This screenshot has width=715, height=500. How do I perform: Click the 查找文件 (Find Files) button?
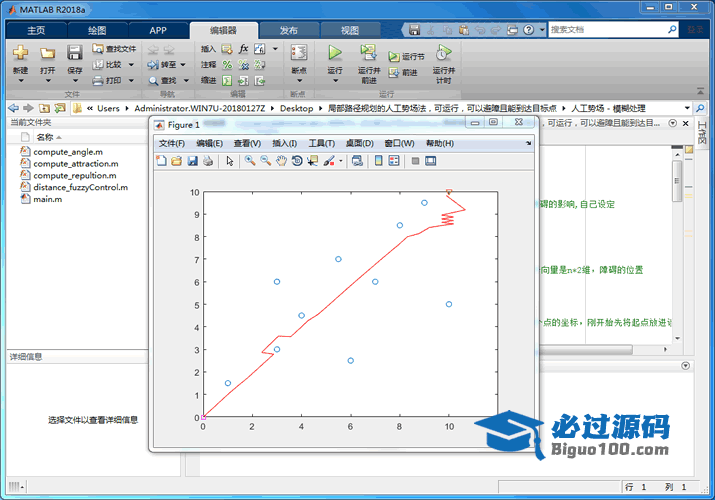[x=114, y=49]
